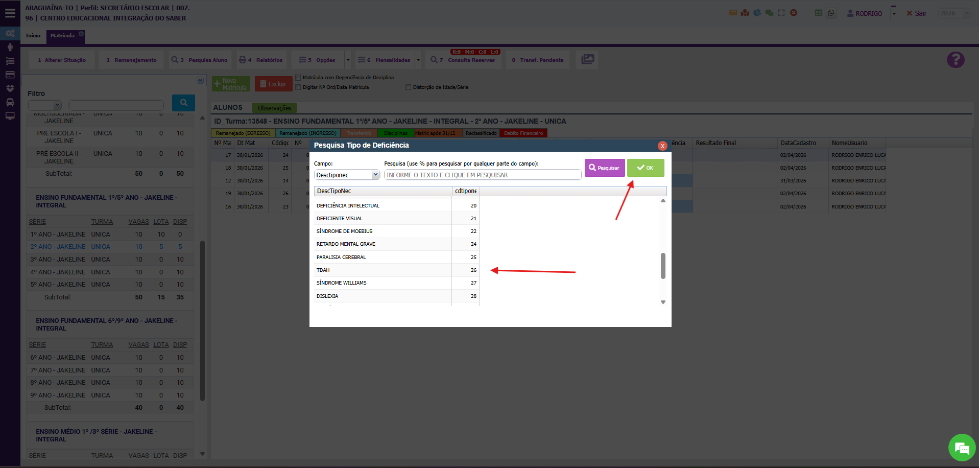Open the Observações tab
This screenshot has height=468, width=980.
[274, 108]
